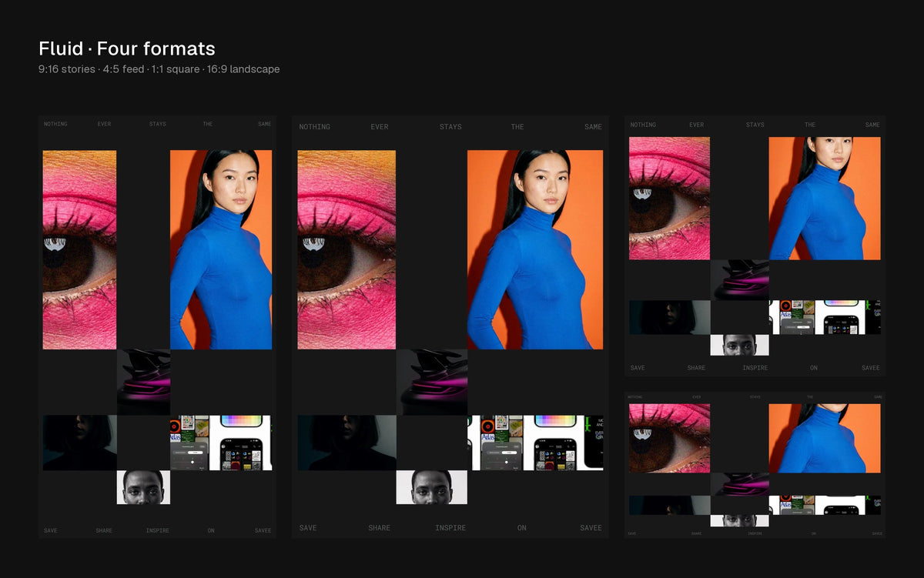The height and width of the screenshot is (578, 924).
Task: Select the dark silhouette photo in the 4:5 feed panel
Action: [346, 443]
